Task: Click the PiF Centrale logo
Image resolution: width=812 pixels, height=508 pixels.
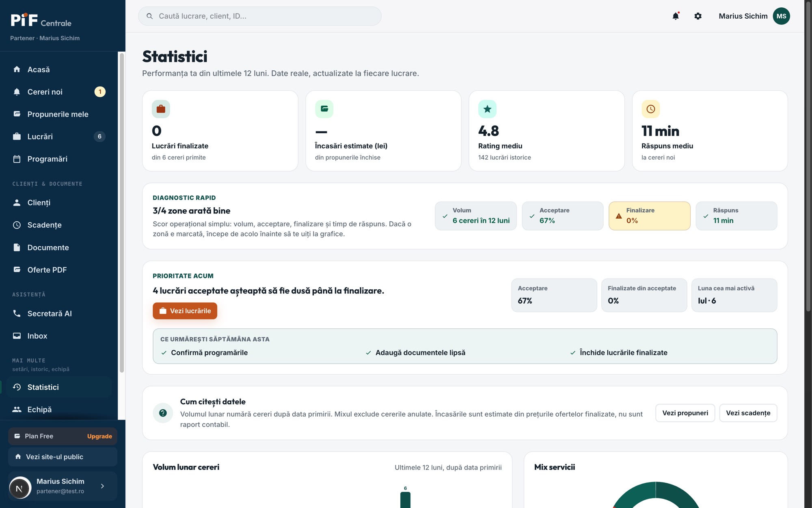Action: pyautogui.click(x=41, y=20)
